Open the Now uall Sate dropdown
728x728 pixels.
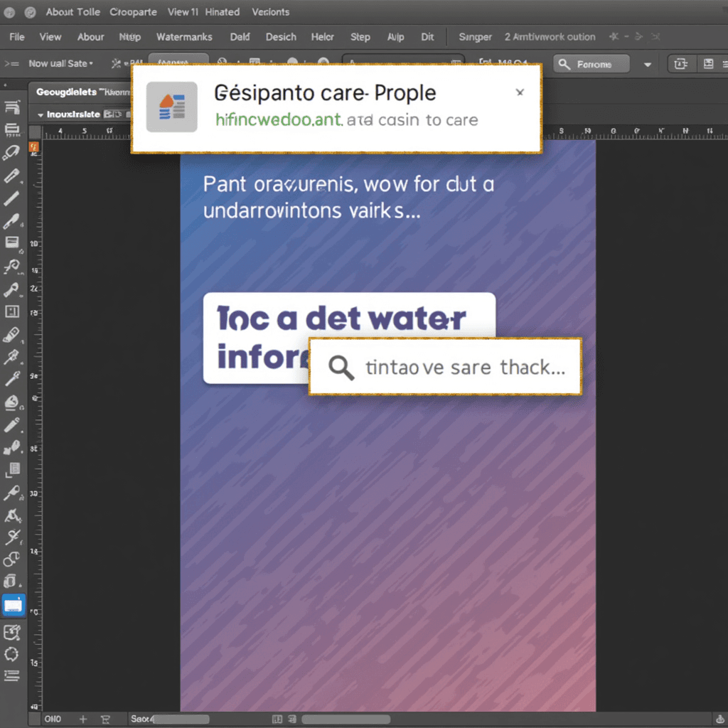pos(61,64)
